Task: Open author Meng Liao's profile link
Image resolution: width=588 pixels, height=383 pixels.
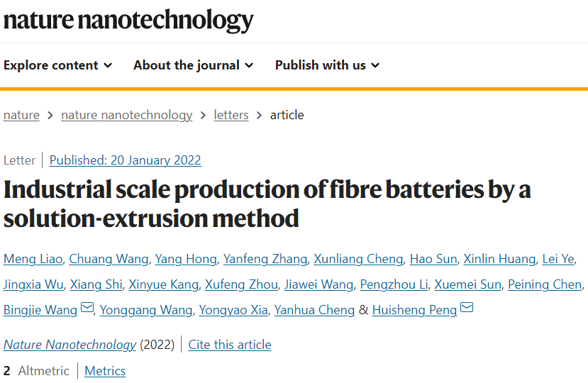Action: (x=32, y=259)
